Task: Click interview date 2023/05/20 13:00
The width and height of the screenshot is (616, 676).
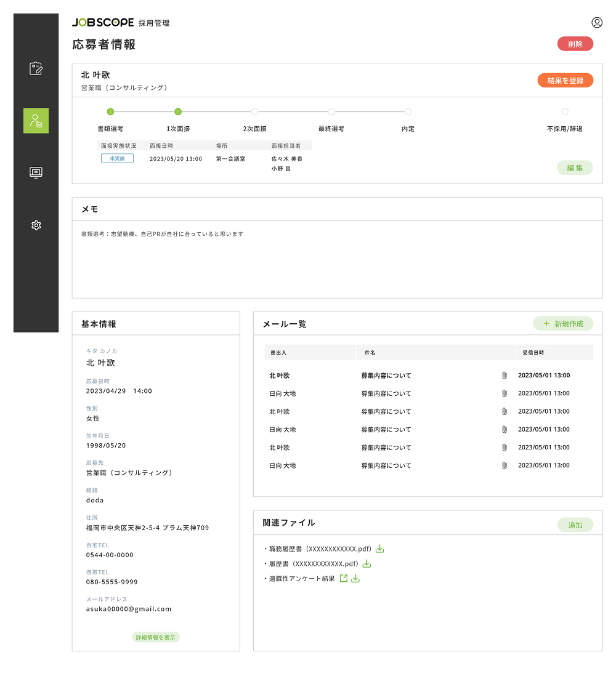Action: (176, 159)
